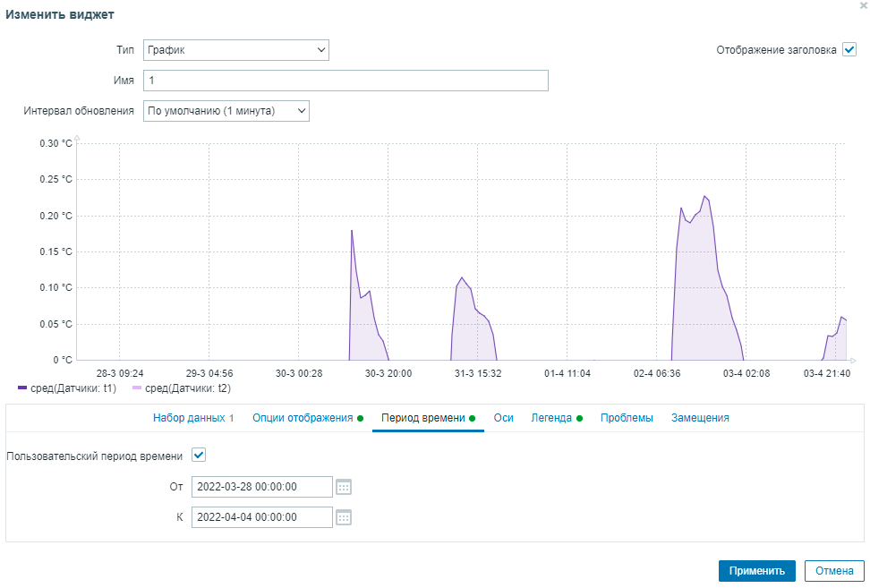Click x-axis label 02-4 06:36

point(657,373)
